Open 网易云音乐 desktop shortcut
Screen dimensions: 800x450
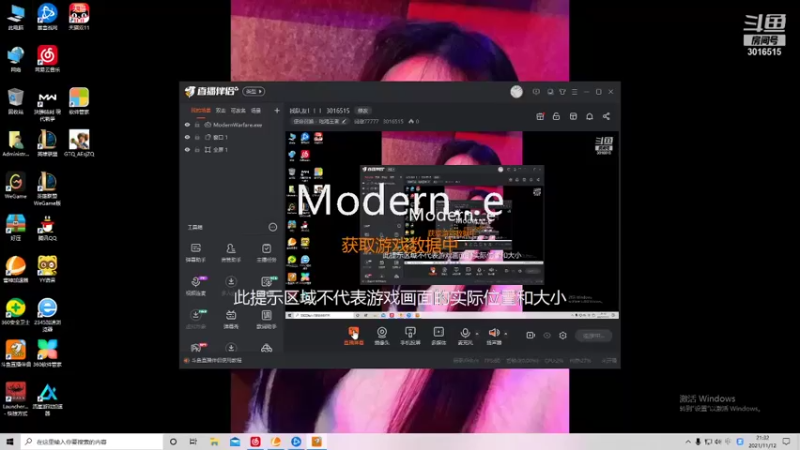coord(47,59)
